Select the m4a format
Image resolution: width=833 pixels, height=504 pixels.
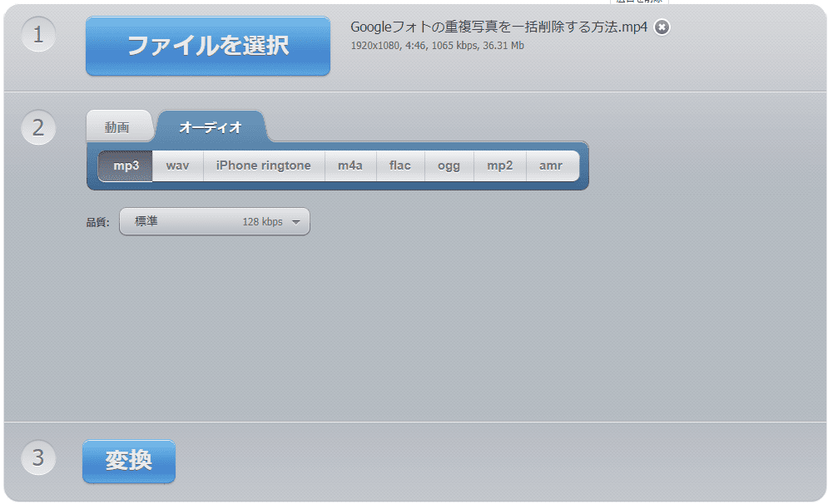pos(350,166)
